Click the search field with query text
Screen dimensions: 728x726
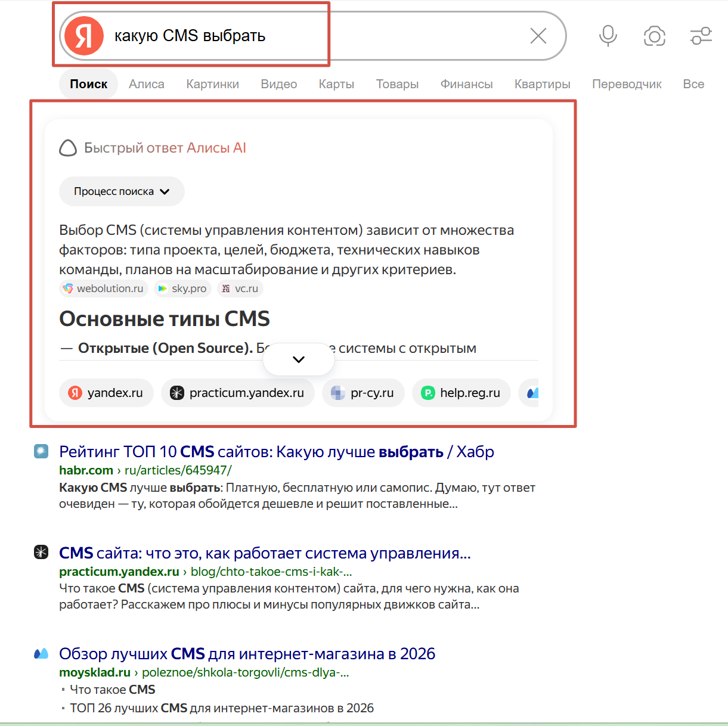[x=313, y=36]
